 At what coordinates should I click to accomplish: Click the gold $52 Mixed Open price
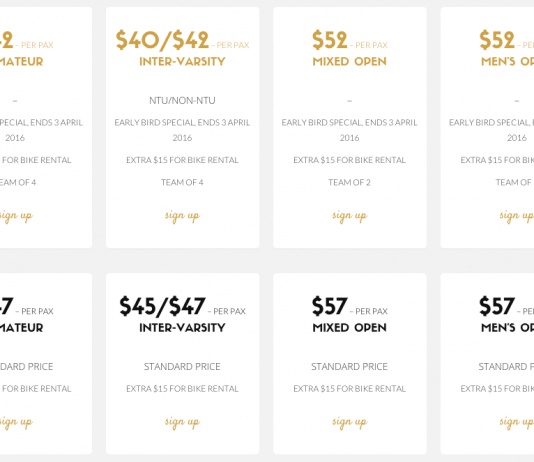click(330, 40)
